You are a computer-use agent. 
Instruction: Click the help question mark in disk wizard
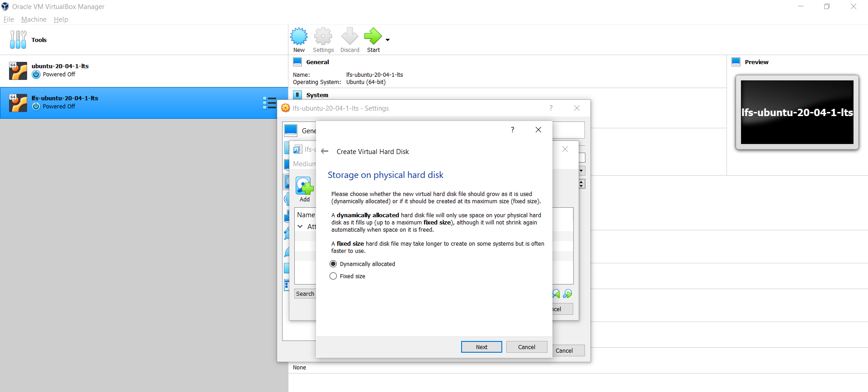click(512, 130)
